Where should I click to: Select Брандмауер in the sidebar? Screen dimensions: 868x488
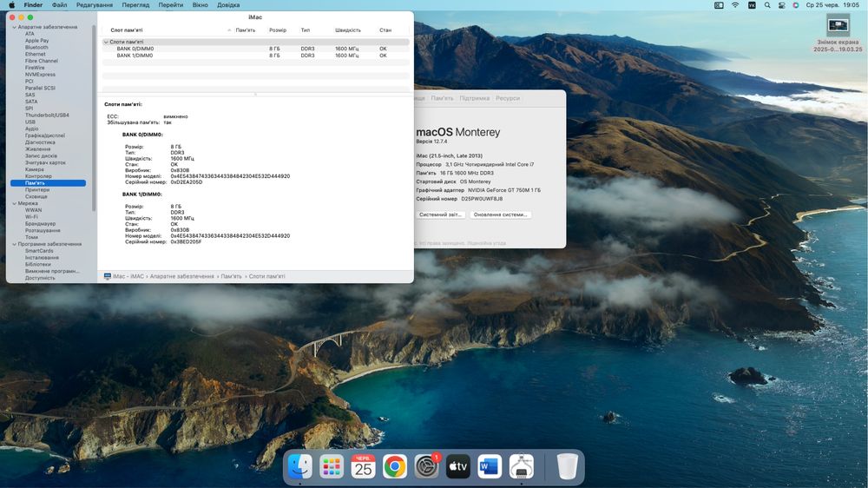(x=40, y=224)
